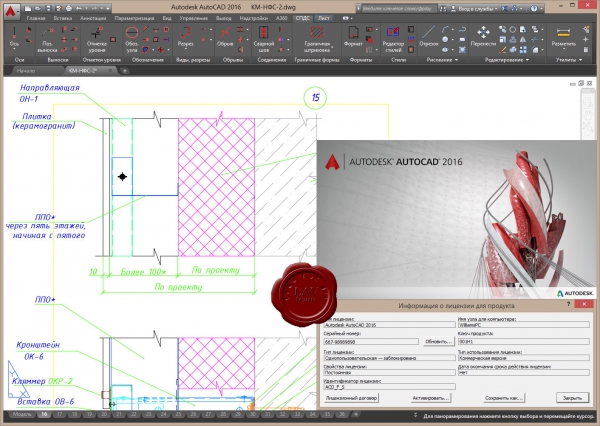This screenshot has height=426, width=600.
Task: Click the Закрыть button in license dialog
Action: click(x=572, y=398)
